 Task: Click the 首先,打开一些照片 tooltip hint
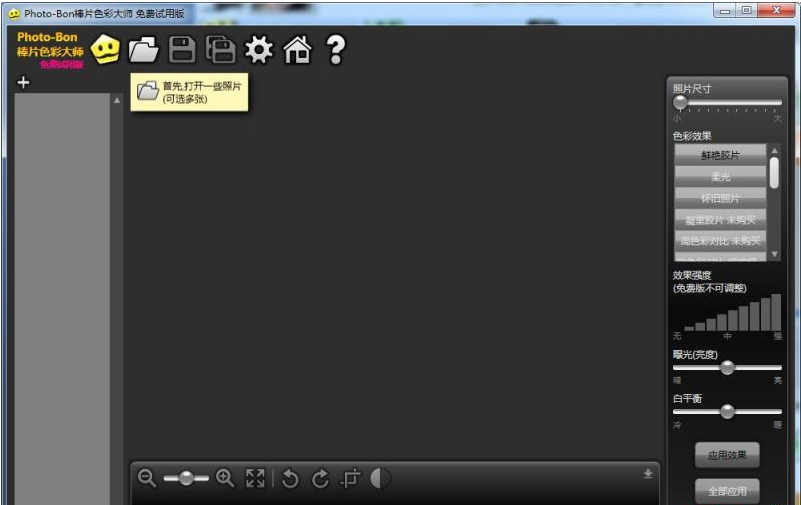pyautogui.click(x=190, y=92)
